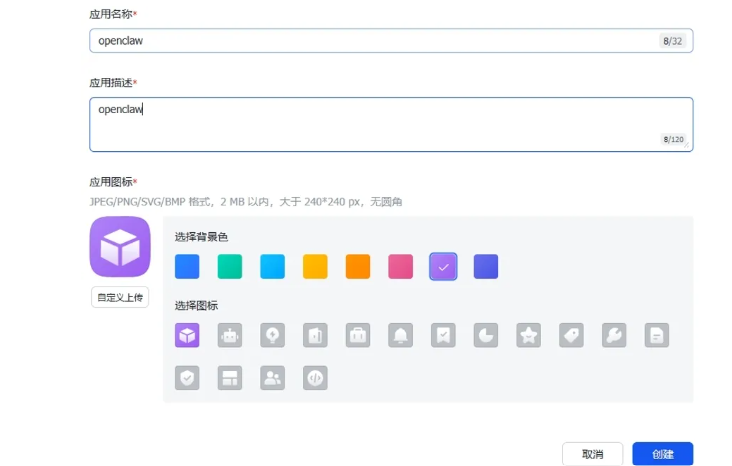Choose the star icon

click(529, 336)
